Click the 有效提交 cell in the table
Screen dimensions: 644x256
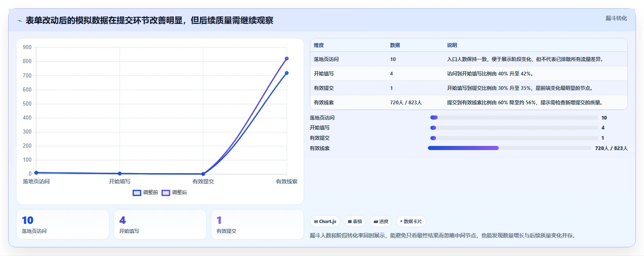tap(324, 88)
